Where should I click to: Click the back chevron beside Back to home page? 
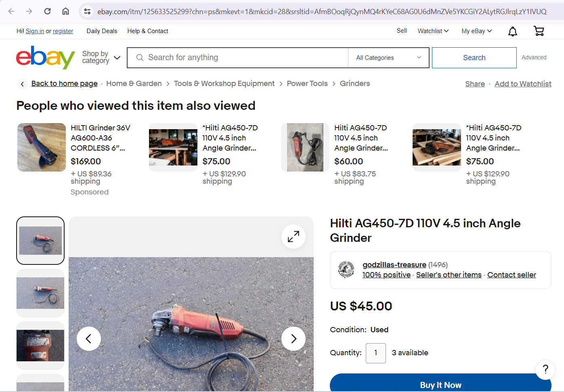click(22, 84)
